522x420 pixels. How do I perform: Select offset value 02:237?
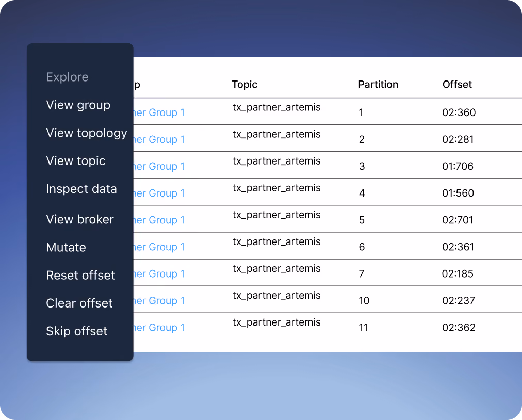tap(459, 301)
